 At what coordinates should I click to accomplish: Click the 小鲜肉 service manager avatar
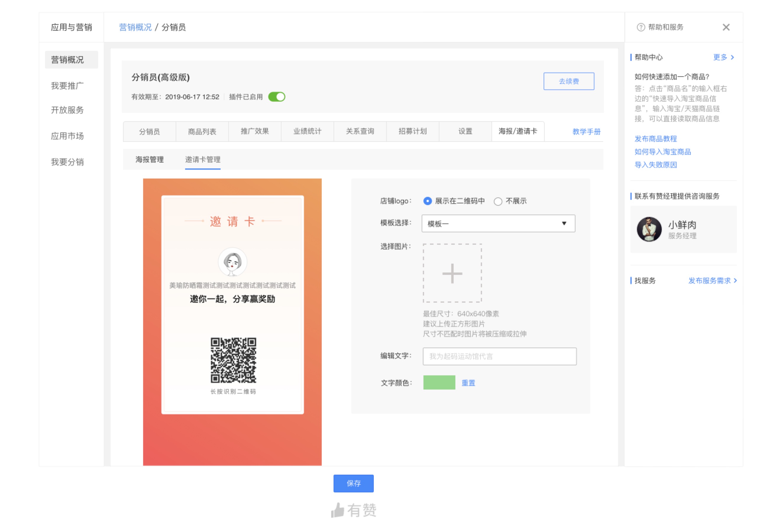pos(649,229)
